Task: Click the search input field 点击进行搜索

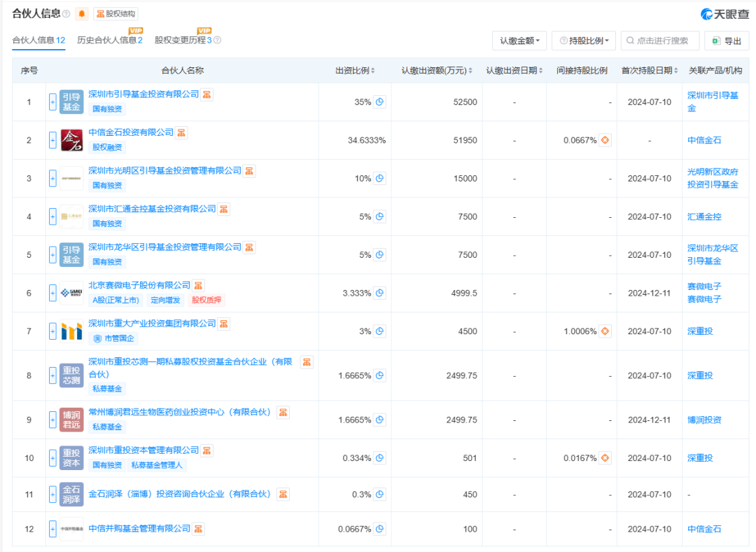Action: [x=661, y=41]
